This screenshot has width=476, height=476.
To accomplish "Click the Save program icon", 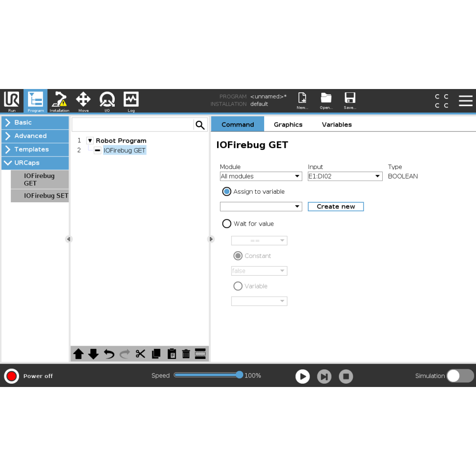I will click(x=350, y=100).
